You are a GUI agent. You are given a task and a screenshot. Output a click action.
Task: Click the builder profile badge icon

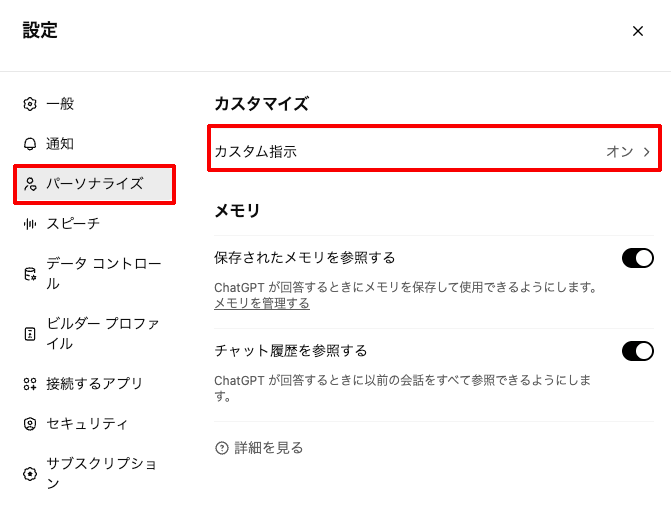pyautogui.click(x=30, y=334)
